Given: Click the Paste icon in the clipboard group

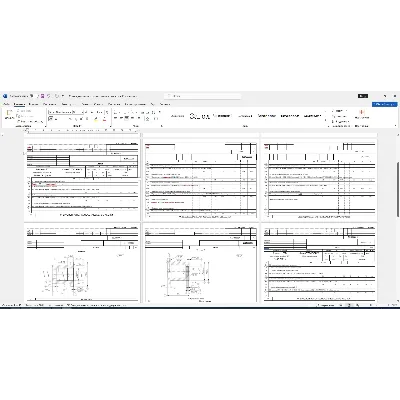Looking at the screenshot, I should pyautogui.click(x=9, y=113).
